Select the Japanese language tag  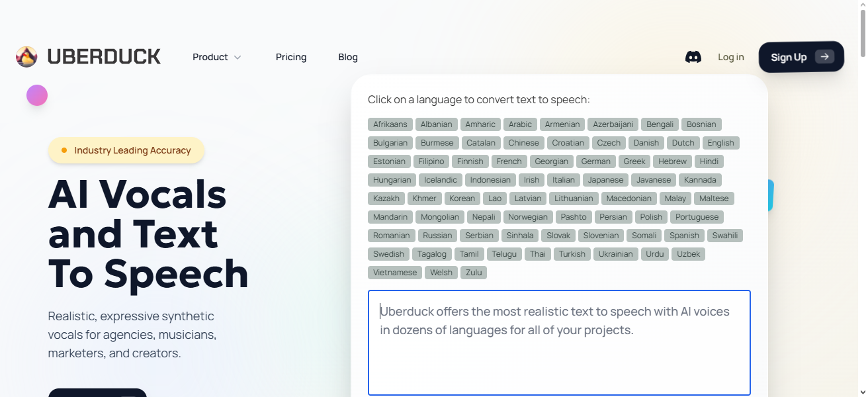tap(605, 180)
